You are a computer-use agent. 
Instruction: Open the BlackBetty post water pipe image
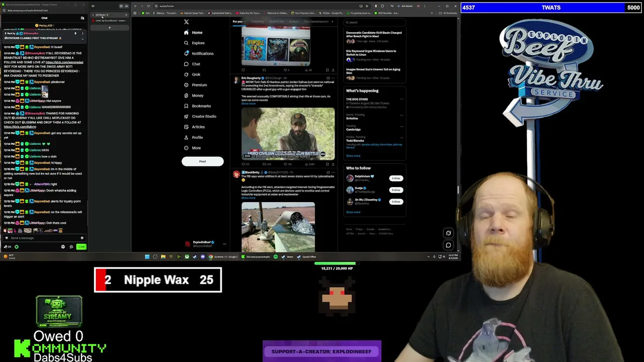click(x=278, y=227)
